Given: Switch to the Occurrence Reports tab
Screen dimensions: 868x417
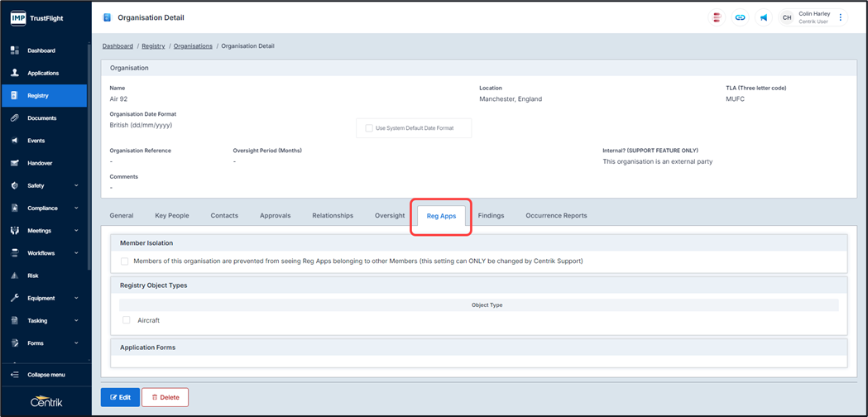Looking at the screenshot, I should [556, 215].
